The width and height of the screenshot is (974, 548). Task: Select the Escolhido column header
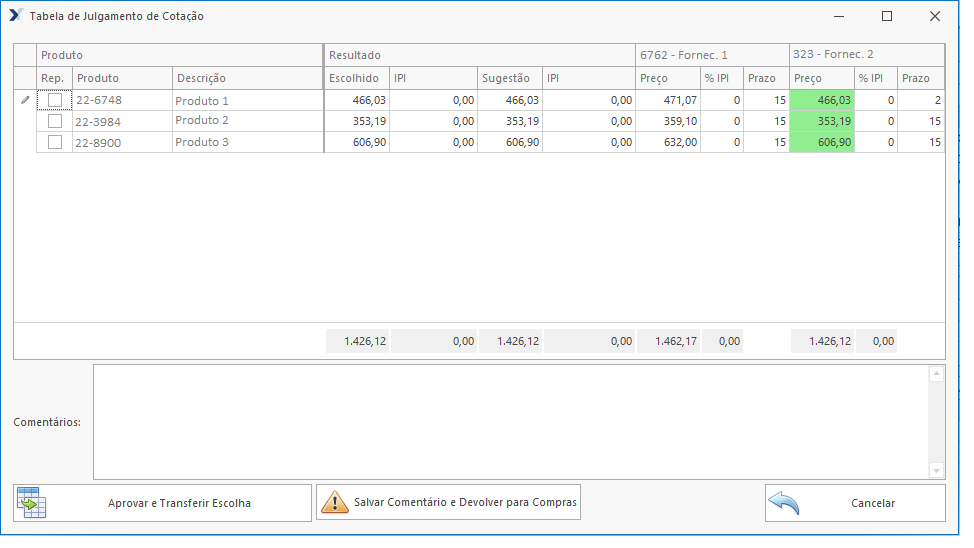pos(355,78)
